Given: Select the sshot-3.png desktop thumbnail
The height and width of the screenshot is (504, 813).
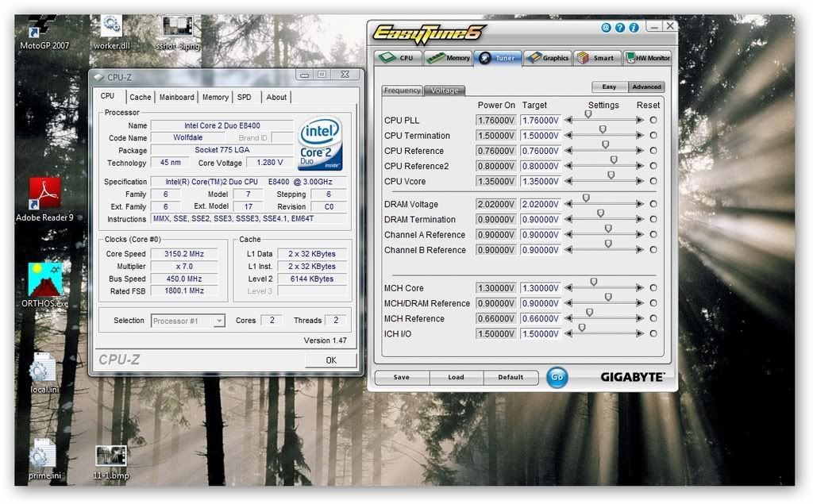Looking at the screenshot, I should 178,33.
